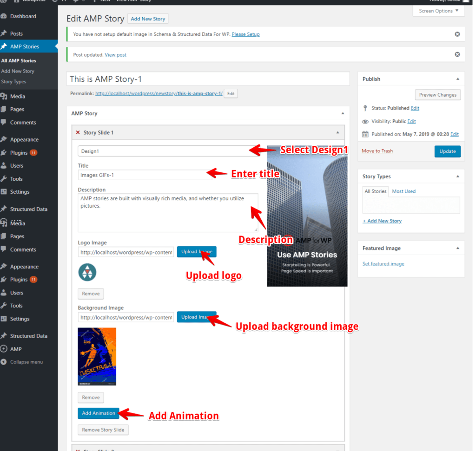The height and width of the screenshot is (451, 476).
Task: Select All AMP Stories submenu entry
Action: pyautogui.click(x=19, y=61)
